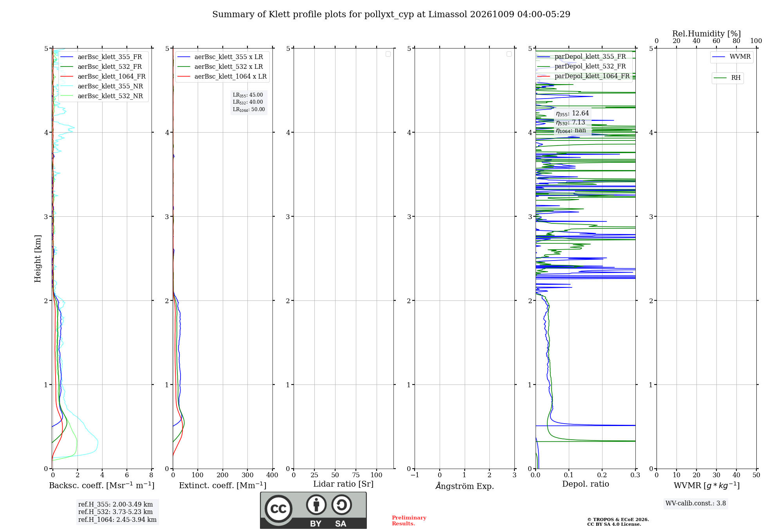This screenshot has width=783, height=532.
Task: Click the empty legend box in Lidar ratio plot
Action: pyautogui.click(x=388, y=54)
